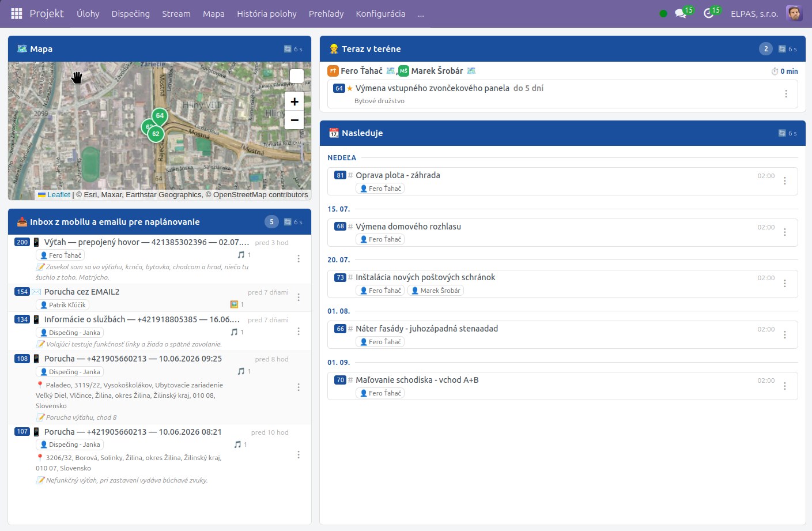Click the Inbox count badge 5
This screenshot has height=531, width=812.
tap(271, 222)
